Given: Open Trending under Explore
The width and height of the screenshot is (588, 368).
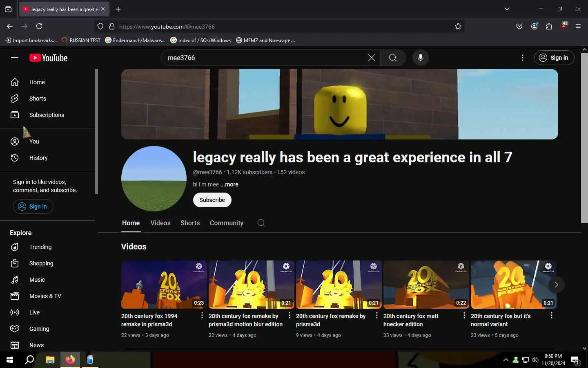Looking at the screenshot, I should pyautogui.click(x=47, y=247).
